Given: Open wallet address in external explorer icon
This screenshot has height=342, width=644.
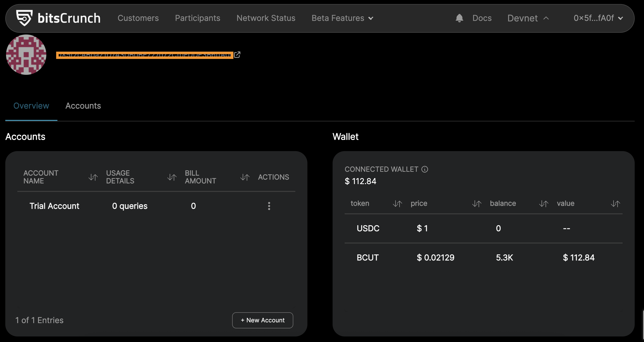Looking at the screenshot, I should (x=237, y=55).
